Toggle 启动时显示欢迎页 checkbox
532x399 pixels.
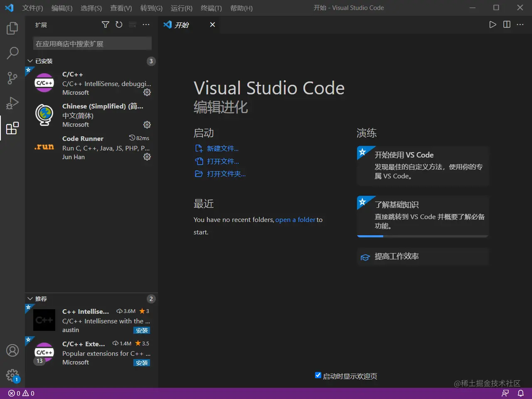click(x=318, y=375)
